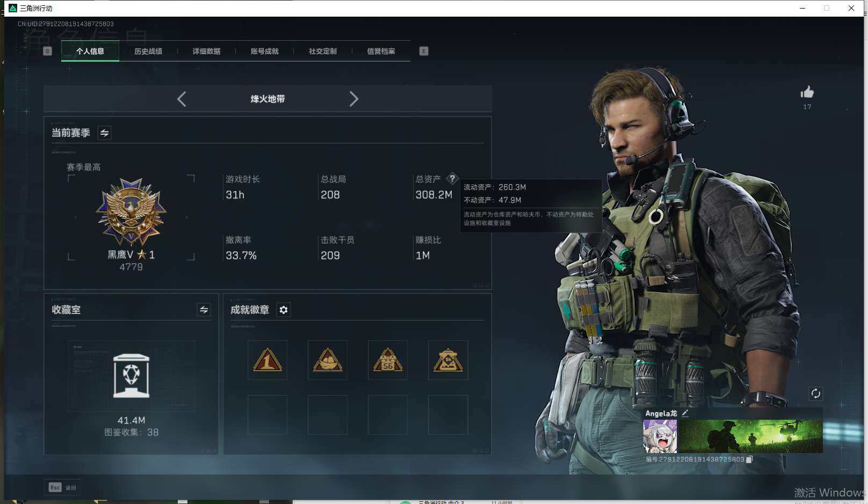Screen dimensions: 868x504
Task: Copy the player ID using the copy icon
Action: coord(749,459)
